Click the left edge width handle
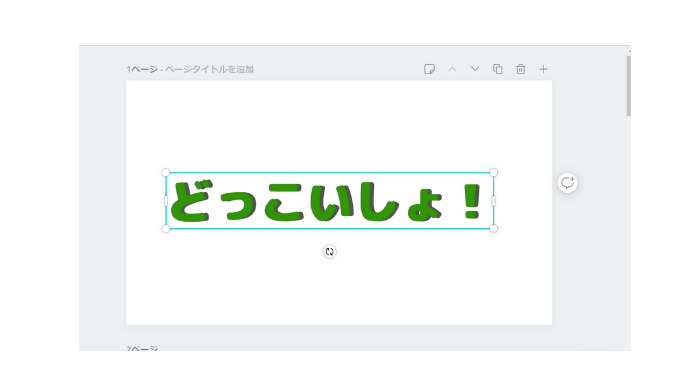This screenshot has width=680, height=390. click(166, 201)
